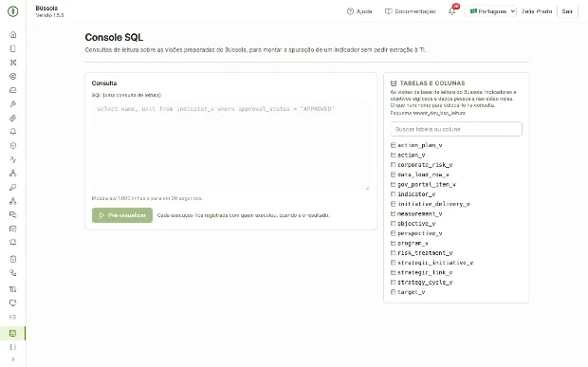Open the curly braces icon in sidebar
The height and width of the screenshot is (367, 588).
coord(12,347)
